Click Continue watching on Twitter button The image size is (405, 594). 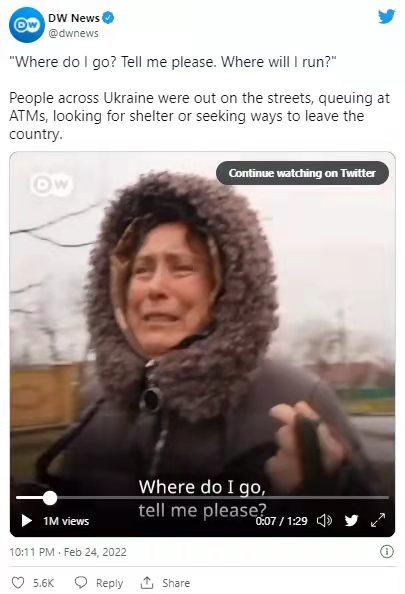pos(302,173)
